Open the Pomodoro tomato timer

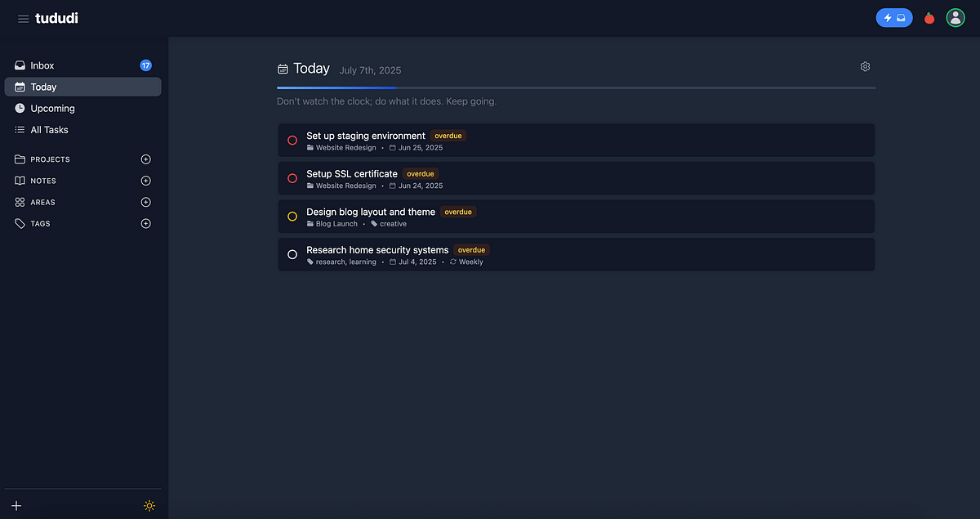pos(929,18)
